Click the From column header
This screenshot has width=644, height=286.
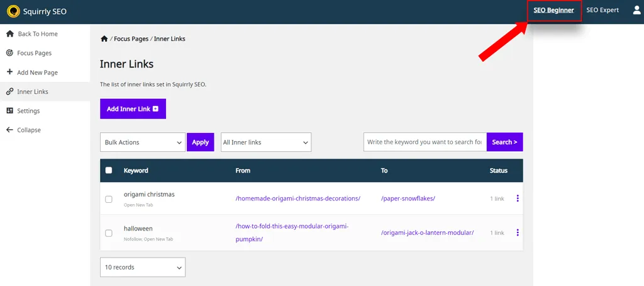243,170
